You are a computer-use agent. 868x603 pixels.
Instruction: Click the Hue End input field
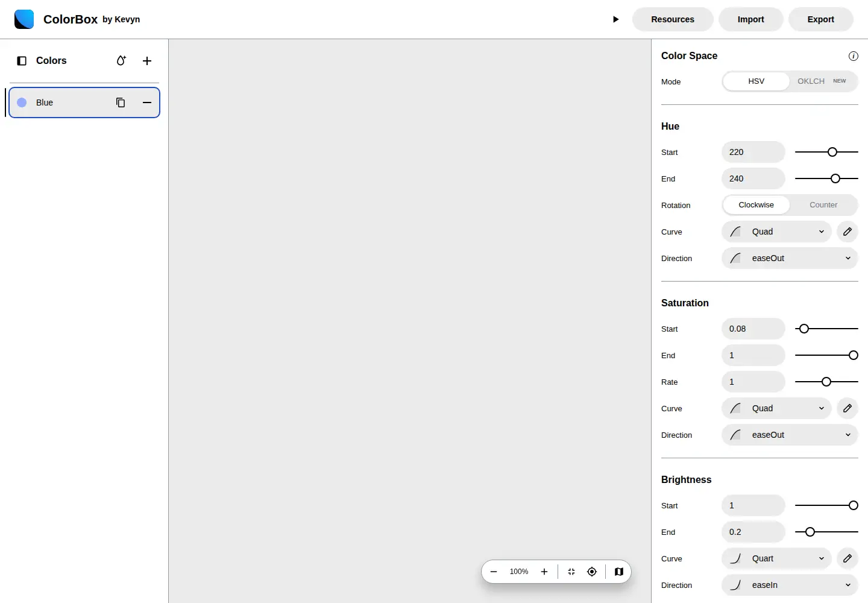[753, 178]
